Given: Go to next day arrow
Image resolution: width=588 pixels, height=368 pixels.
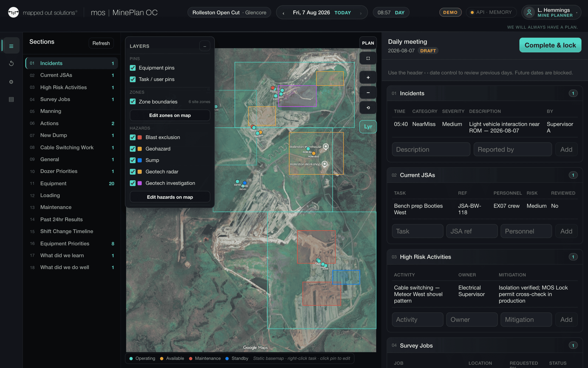Looking at the screenshot, I should tap(361, 13).
